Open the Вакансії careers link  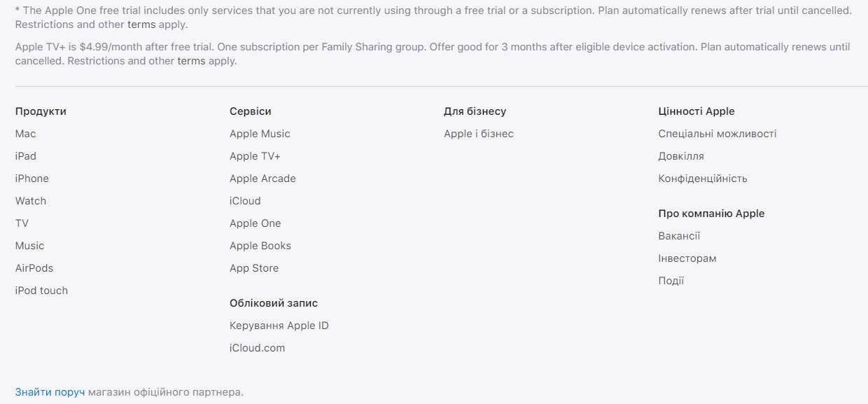click(679, 236)
